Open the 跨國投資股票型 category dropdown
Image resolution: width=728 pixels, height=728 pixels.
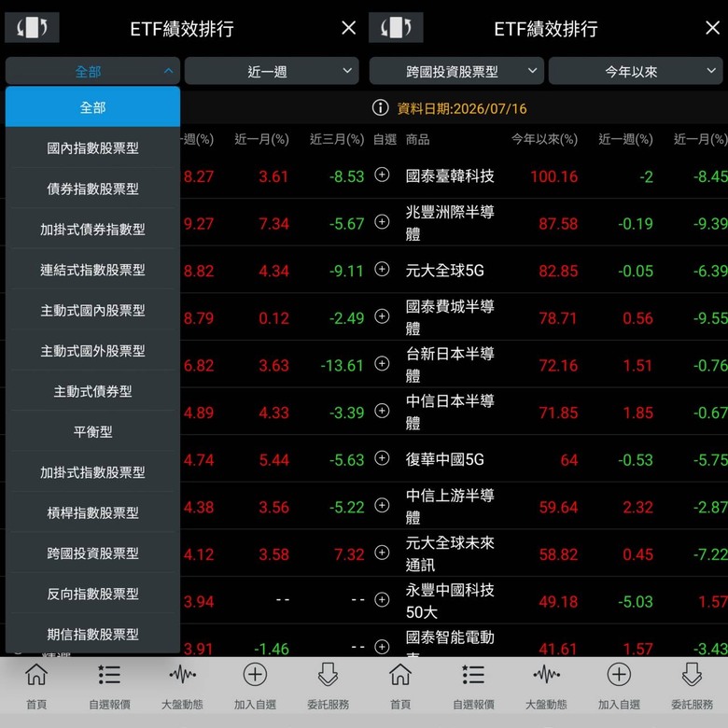pos(456,71)
